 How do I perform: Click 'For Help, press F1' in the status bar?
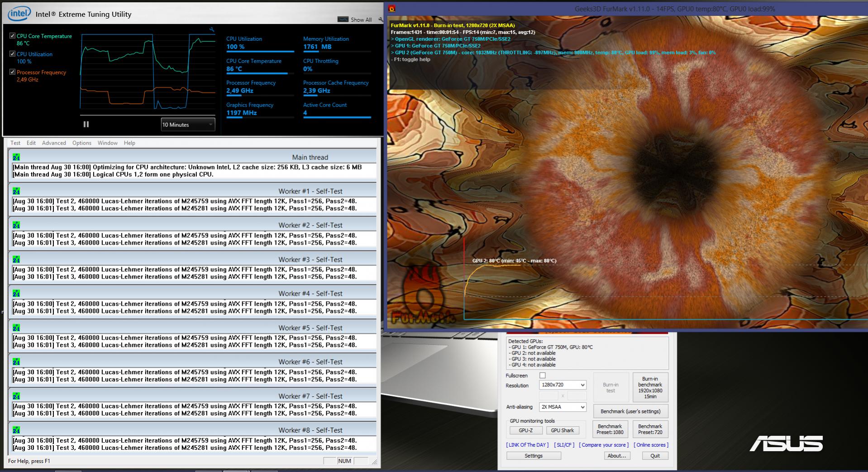click(29, 461)
